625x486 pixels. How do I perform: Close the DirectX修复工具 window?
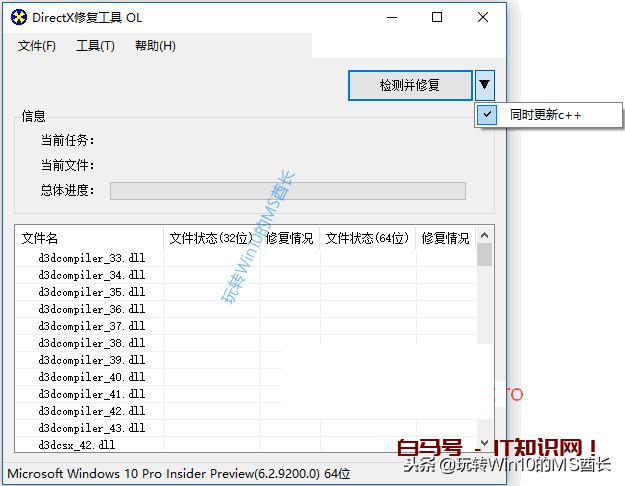(483, 17)
